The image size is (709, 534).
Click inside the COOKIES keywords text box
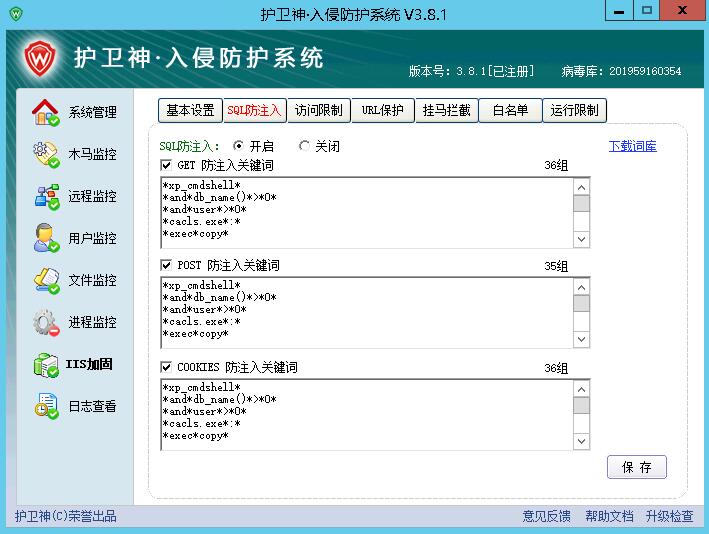[367, 415]
